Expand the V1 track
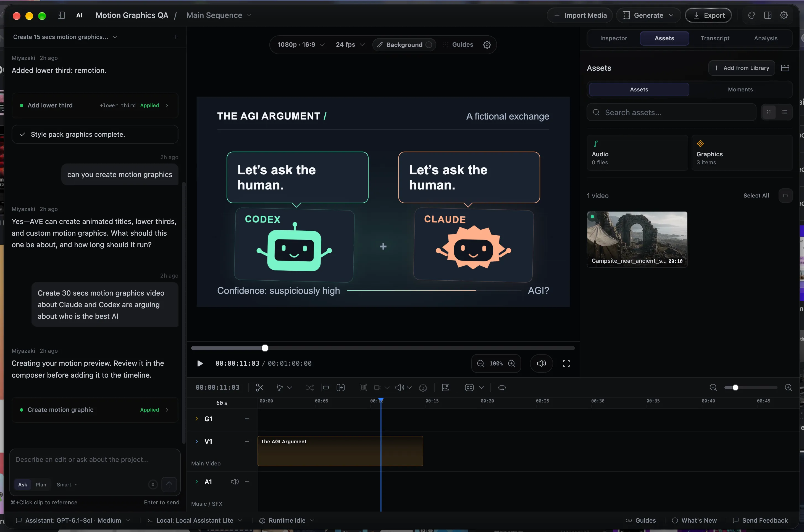This screenshot has width=804, height=532. pos(196,441)
